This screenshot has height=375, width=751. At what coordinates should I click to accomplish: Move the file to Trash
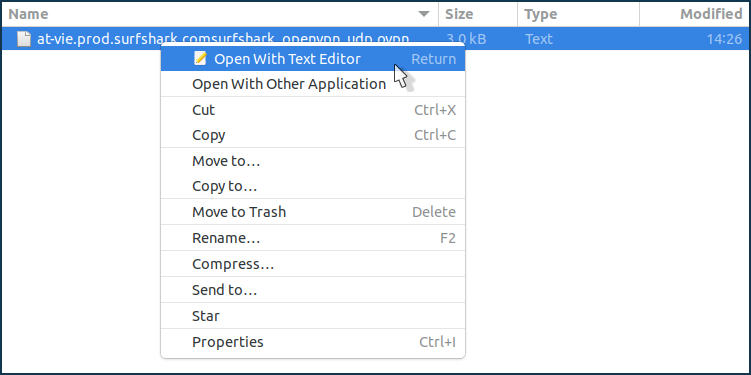313,212
